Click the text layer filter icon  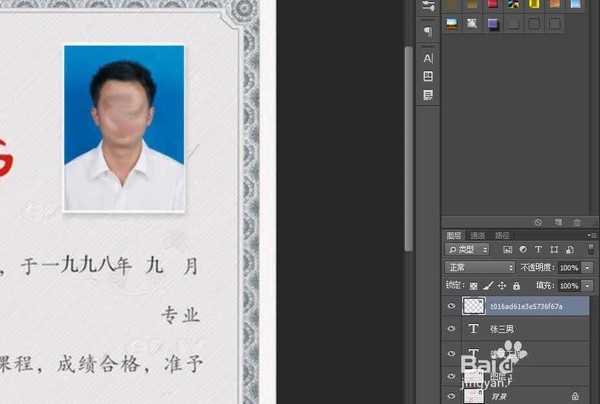tap(539, 249)
